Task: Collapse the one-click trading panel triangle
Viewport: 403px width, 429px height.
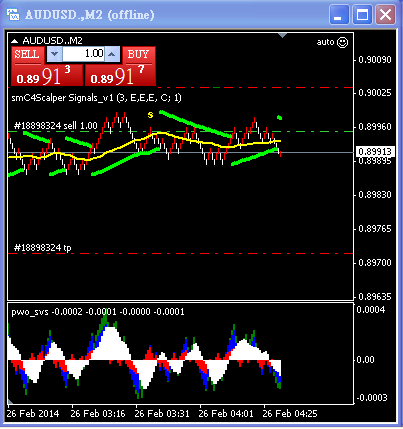Action: (x=15, y=41)
